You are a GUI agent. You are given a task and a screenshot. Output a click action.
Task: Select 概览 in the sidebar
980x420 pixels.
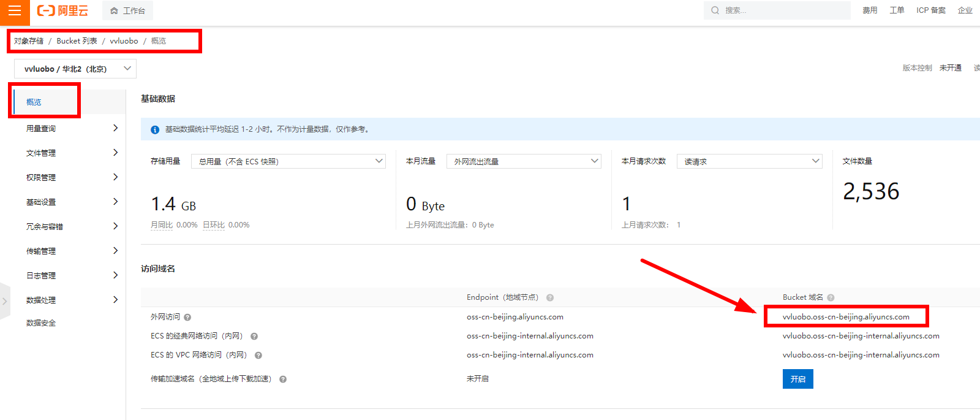tap(34, 102)
